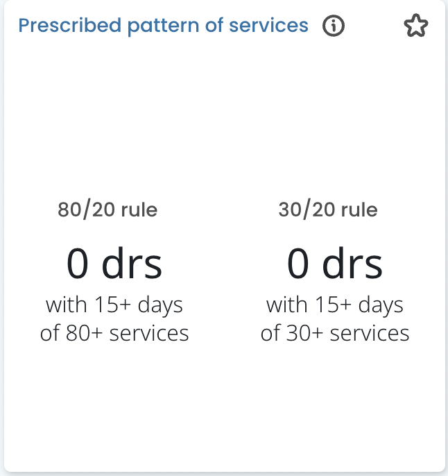Click the 0 drs value under 30/20 rule

(335, 264)
